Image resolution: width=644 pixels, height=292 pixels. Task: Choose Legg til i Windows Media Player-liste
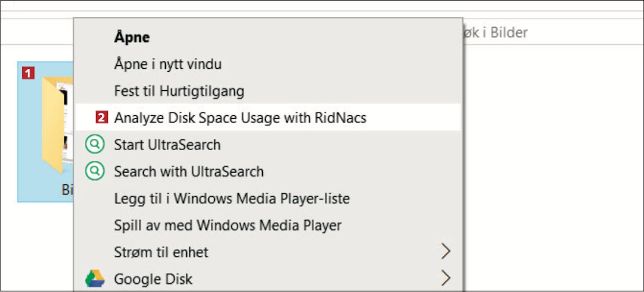(x=232, y=198)
